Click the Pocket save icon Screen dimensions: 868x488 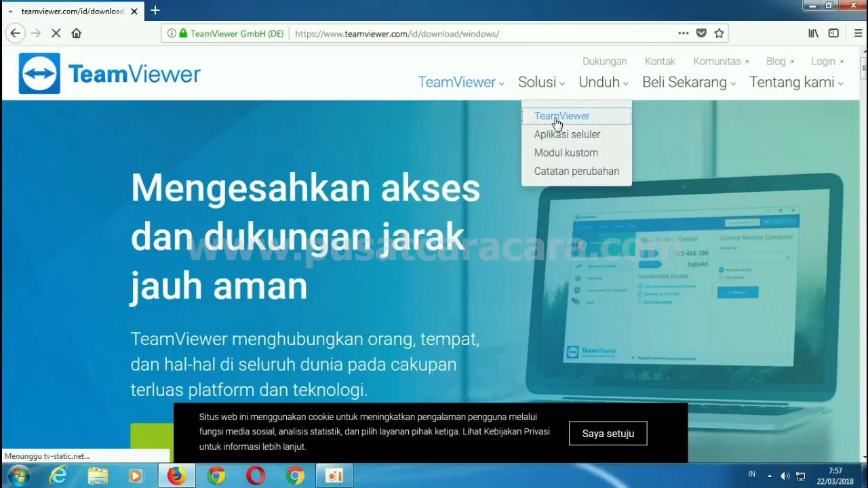click(x=701, y=33)
